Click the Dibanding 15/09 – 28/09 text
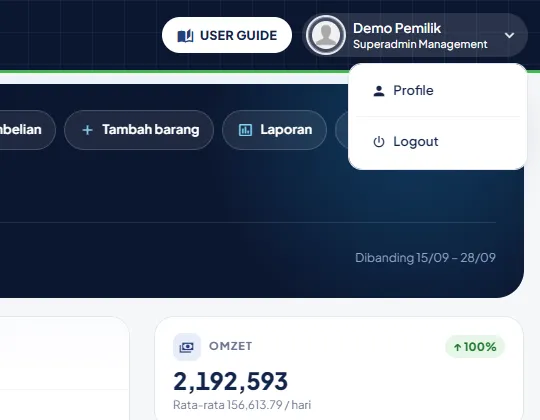Screen dimensions: 540x420 click(x=425, y=258)
